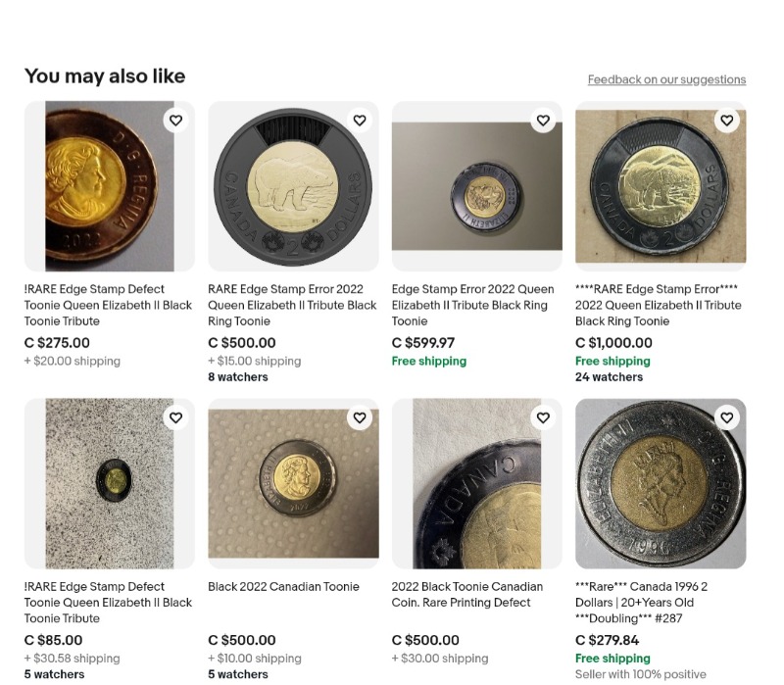The image size is (784, 685).
Task: Open the 2022 Black Toonie Printing Defect title
Action: tap(466, 595)
